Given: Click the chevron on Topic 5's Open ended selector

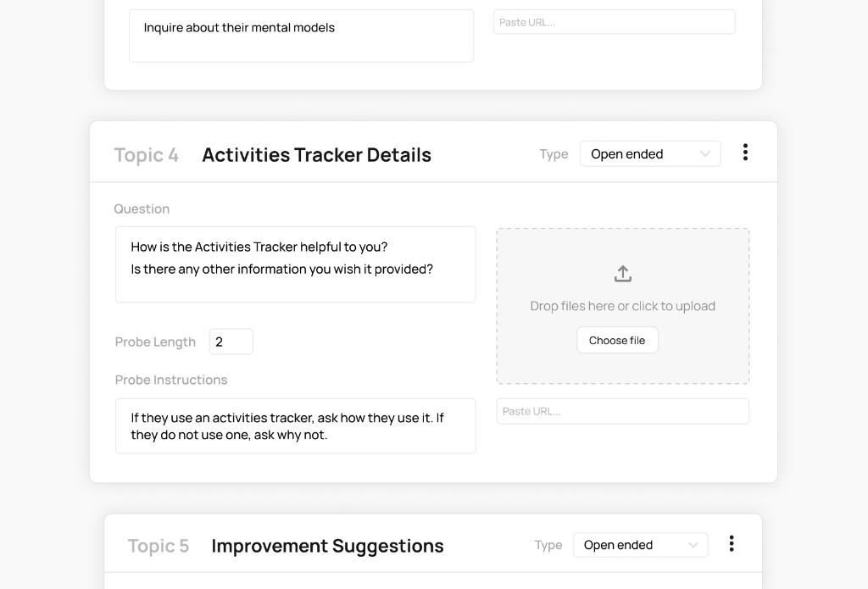Looking at the screenshot, I should coord(694,545).
